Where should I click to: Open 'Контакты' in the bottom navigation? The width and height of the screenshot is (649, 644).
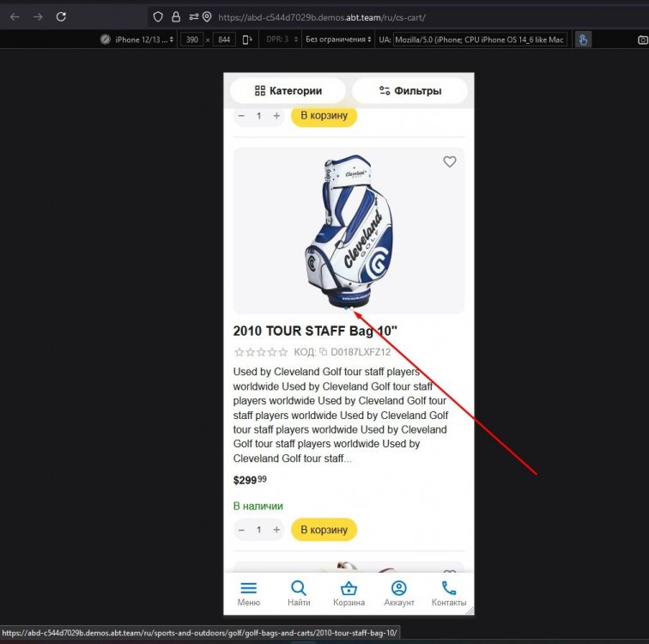coord(449,593)
